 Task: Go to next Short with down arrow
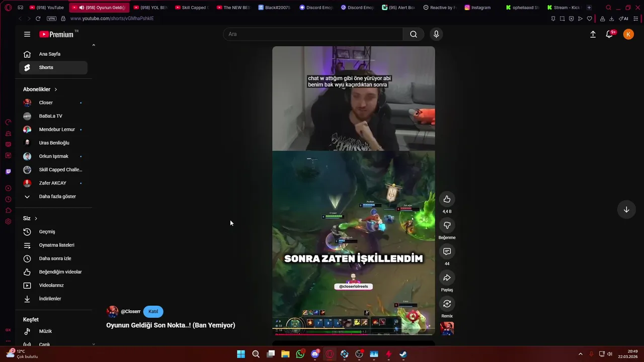[626, 210]
